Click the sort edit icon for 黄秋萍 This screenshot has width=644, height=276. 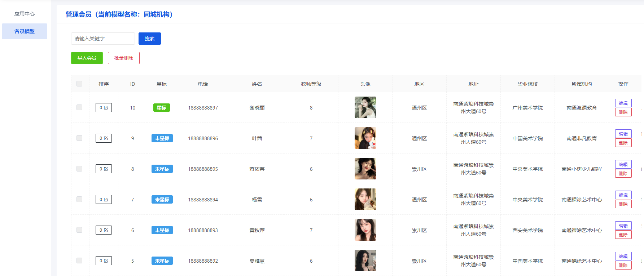tap(106, 230)
